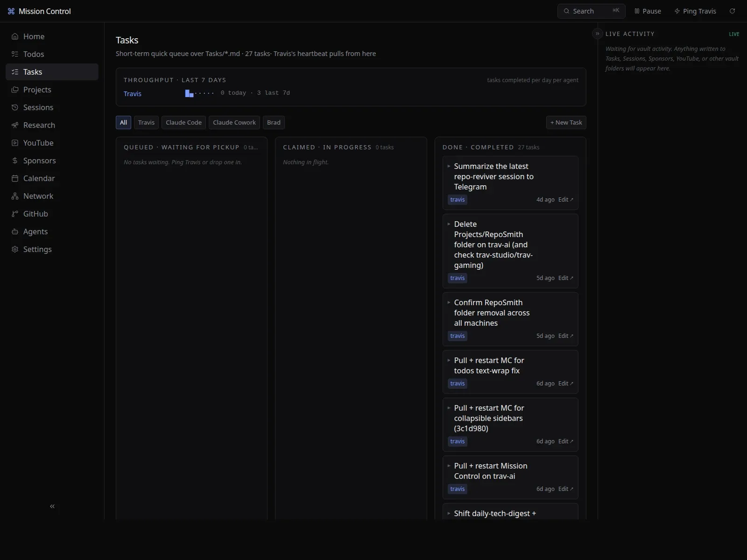
Task: Click travis tag on Delete Projects/RepoSmith task
Action: point(458,278)
